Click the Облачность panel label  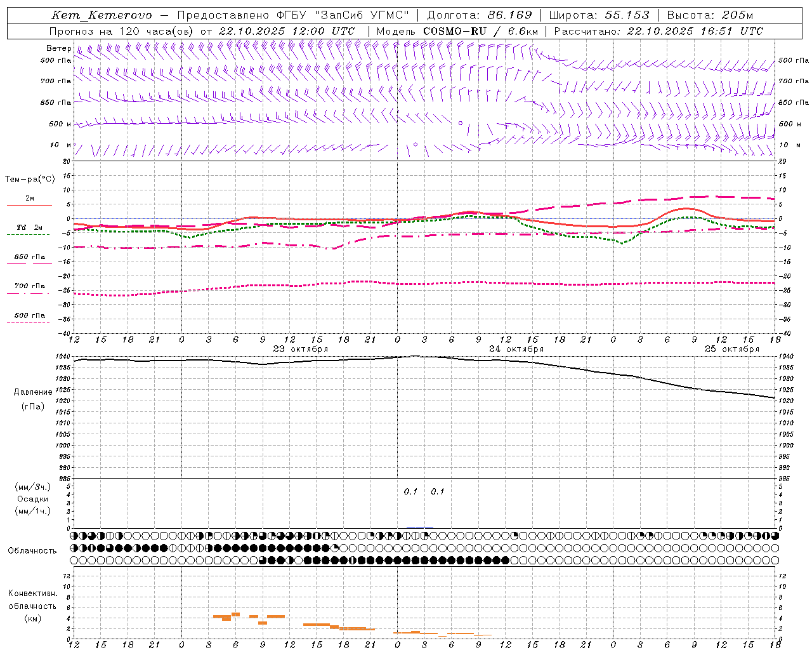(x=32, y=551)
